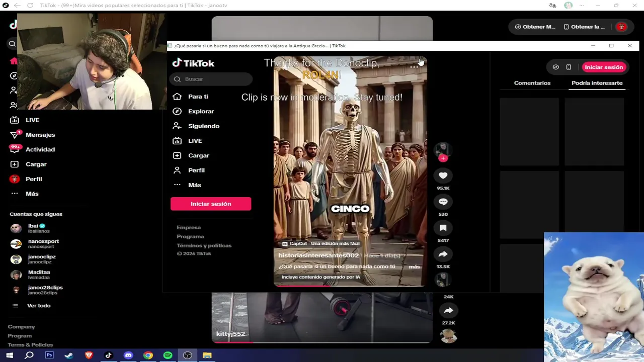Click search magnifier in background TikTok window
This screenshot has height=362, width=644.
coord(12,44)
